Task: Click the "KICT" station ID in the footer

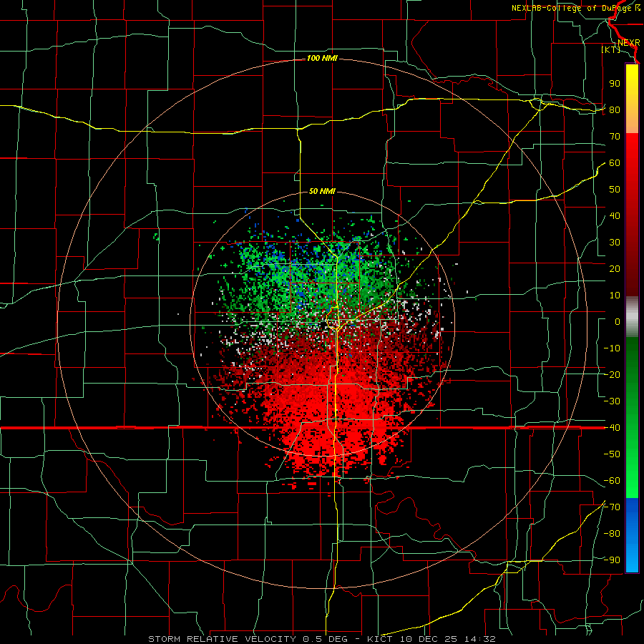Action: [x=380, y=639]
